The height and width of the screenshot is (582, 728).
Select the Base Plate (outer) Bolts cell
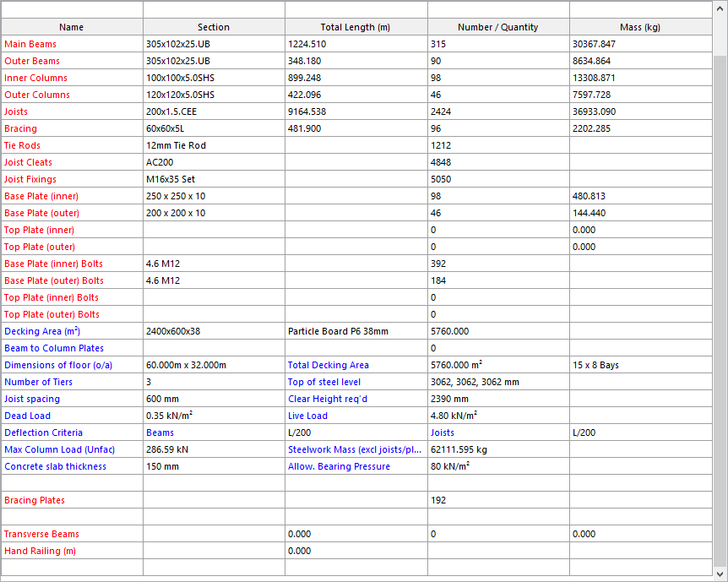[x=72, y=280]
